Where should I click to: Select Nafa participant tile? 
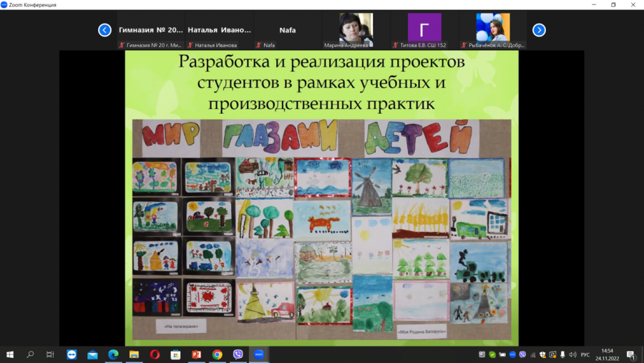point(288,30)
